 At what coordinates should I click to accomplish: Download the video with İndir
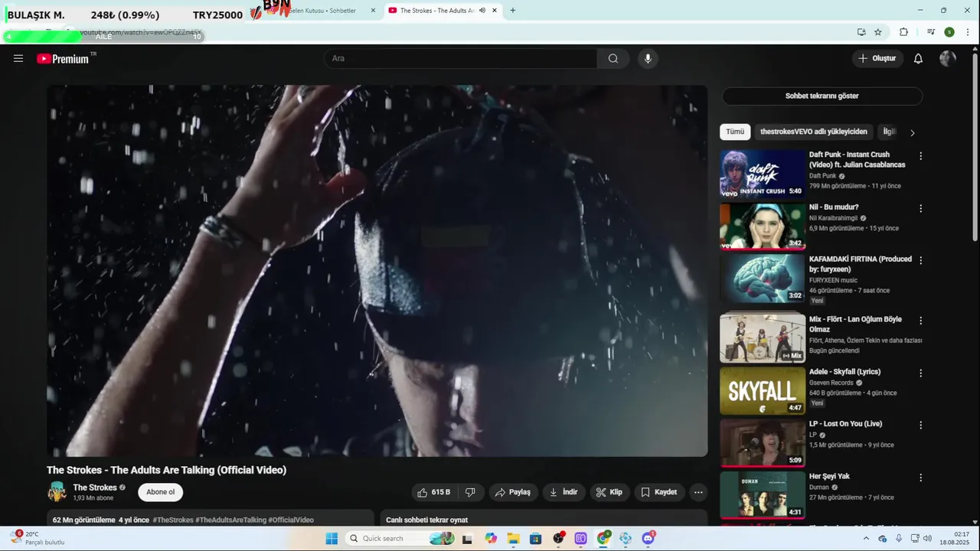click(x=564, y=492)
